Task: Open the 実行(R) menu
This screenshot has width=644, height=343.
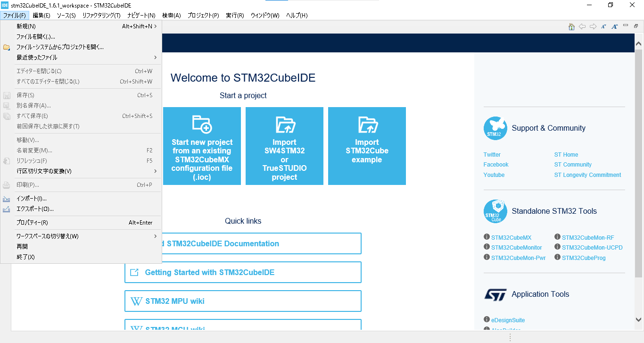Action: click(235, 16)
